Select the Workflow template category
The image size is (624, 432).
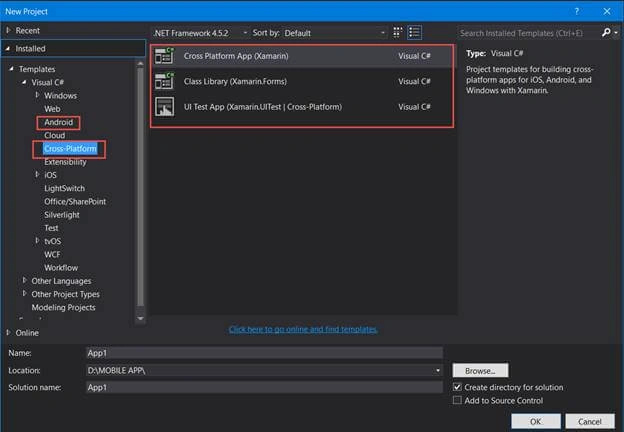61,267
